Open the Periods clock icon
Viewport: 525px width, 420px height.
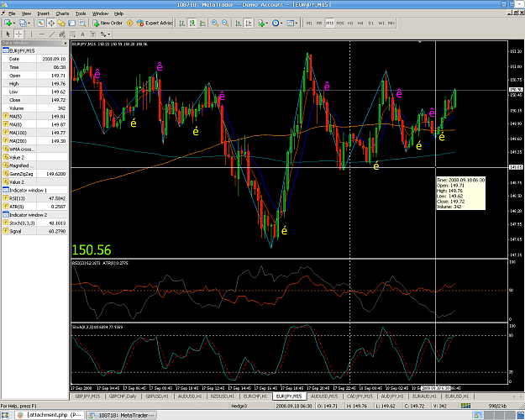(x=276, y=23)
